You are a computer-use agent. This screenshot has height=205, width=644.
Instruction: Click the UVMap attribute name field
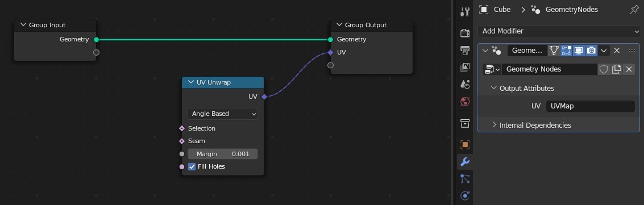pos(590,106)
